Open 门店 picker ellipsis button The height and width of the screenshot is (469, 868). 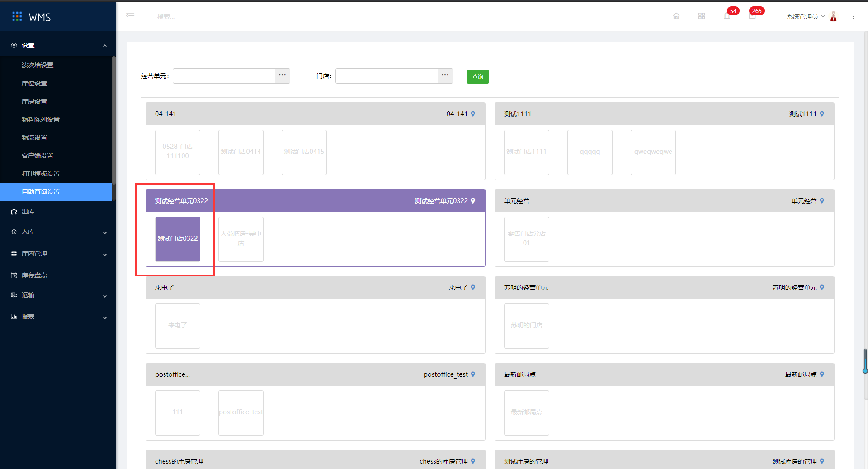coord(445,76)
